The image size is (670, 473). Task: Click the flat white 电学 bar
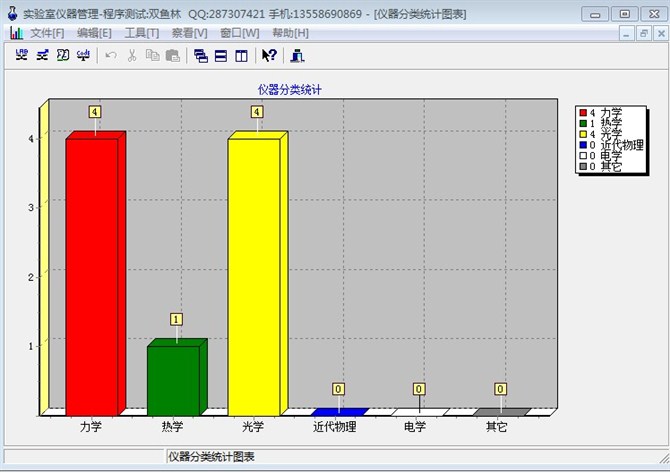[420, 412]
